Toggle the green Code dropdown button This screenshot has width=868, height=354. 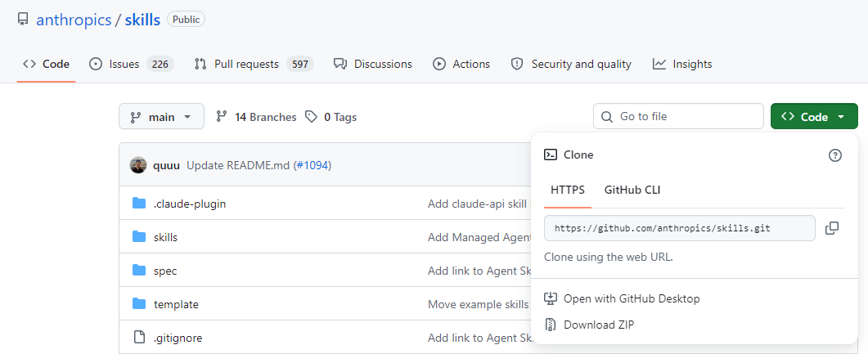coord(814,117)
